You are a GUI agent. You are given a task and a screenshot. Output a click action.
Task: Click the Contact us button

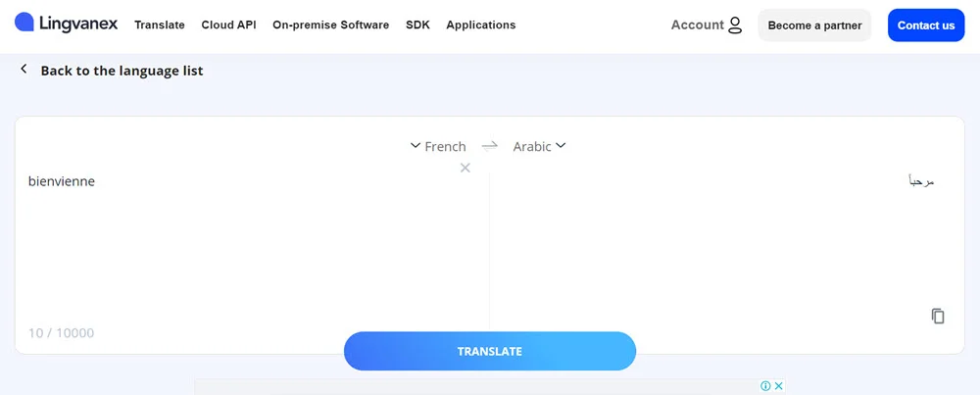point(926,25)
